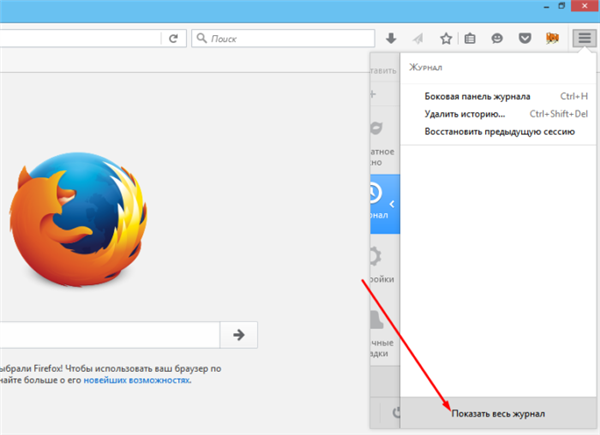Click the orange extension icon in toolbar

552,38
